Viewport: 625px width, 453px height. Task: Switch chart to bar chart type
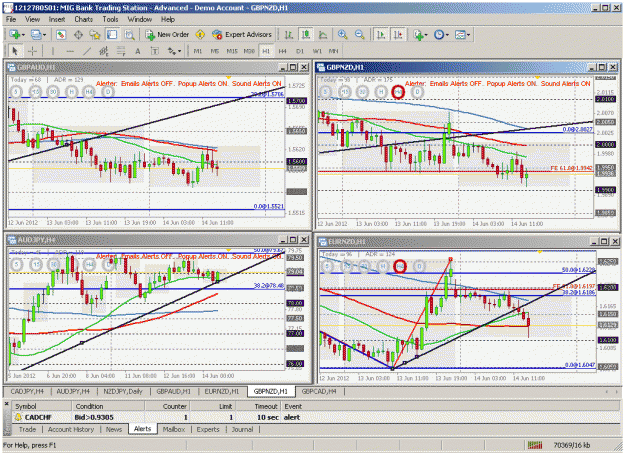(289, 35)
